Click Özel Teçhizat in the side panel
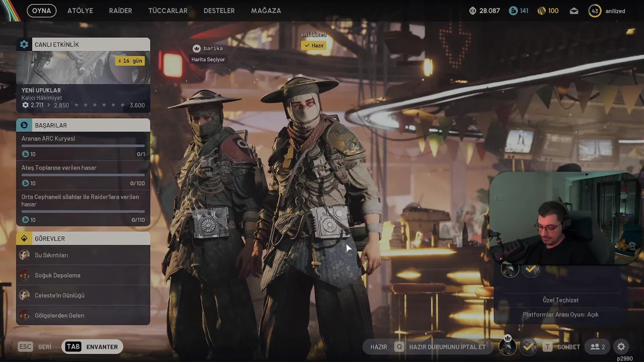 [x=560, y=300]
